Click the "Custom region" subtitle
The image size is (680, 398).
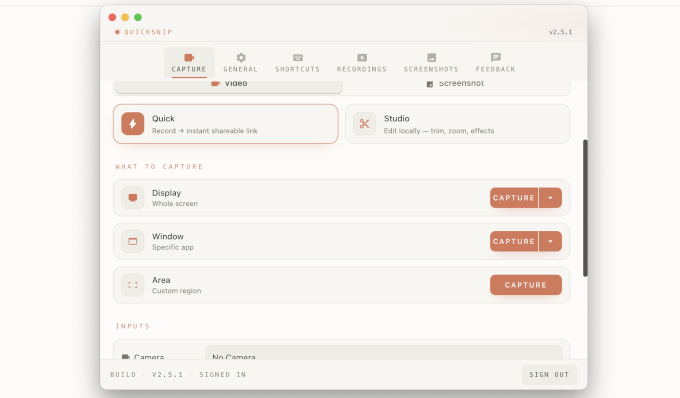tap(177, 291)
